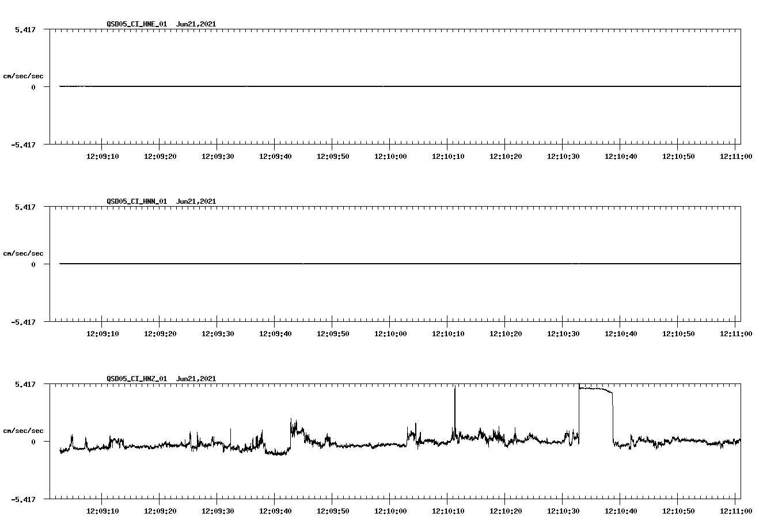Click the 12:10:10 time label under HNZ plot
Image resolution: width=782 pixels, height=532 pixels.
click(x=448, y=511)
